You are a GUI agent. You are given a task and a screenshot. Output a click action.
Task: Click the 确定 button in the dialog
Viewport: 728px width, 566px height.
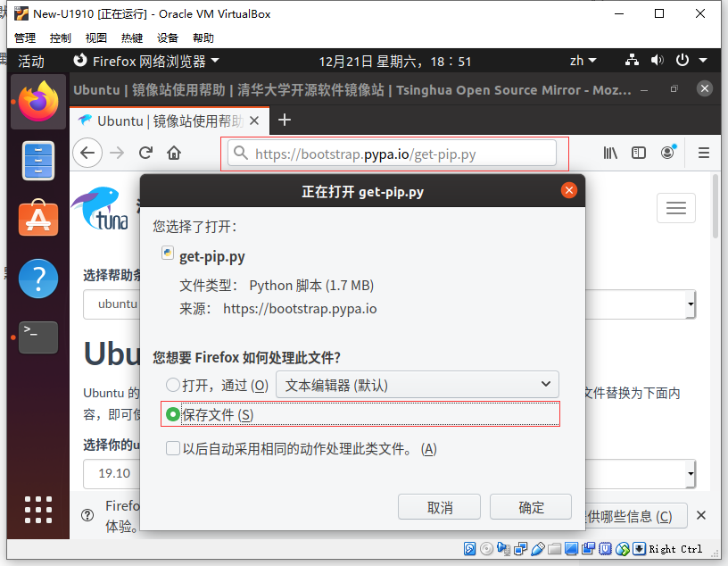(531, 507)
